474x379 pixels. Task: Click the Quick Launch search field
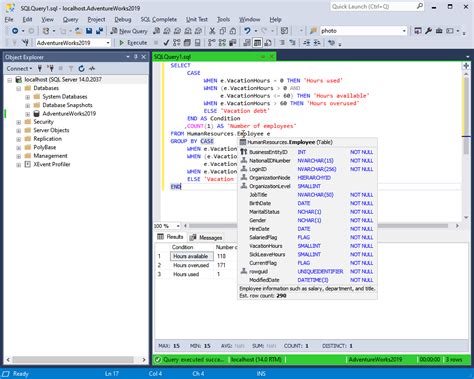click(x=377, y=7)
